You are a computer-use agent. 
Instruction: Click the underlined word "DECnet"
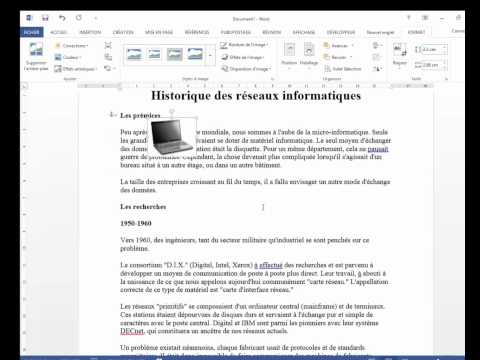(x=132, y=331)
